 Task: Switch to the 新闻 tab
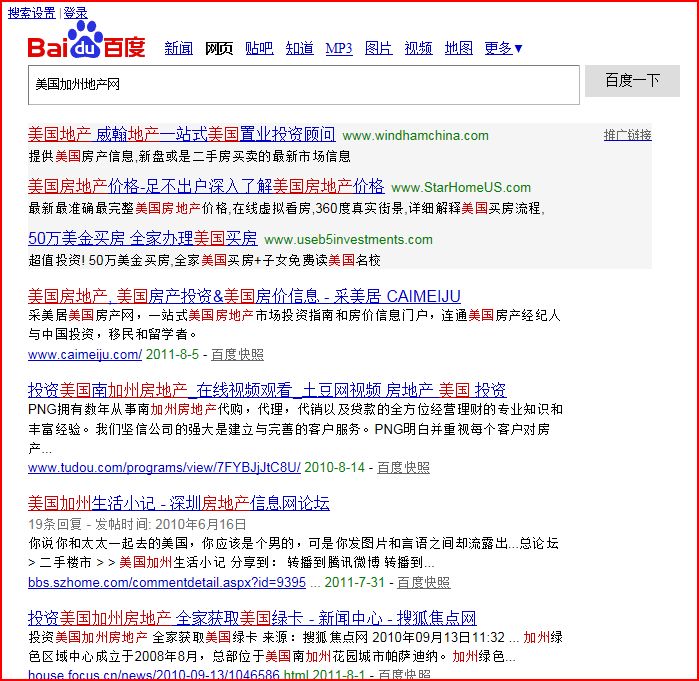178,48
